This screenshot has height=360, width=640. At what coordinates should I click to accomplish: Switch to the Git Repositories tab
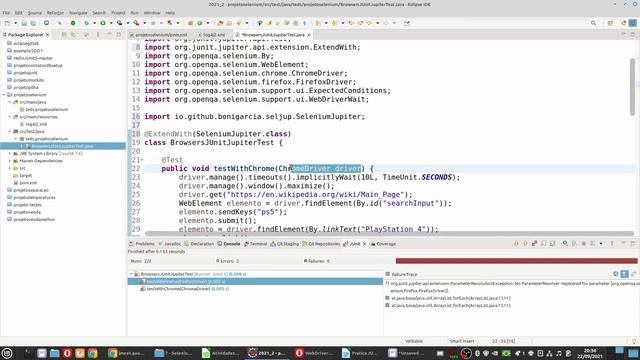321,244
